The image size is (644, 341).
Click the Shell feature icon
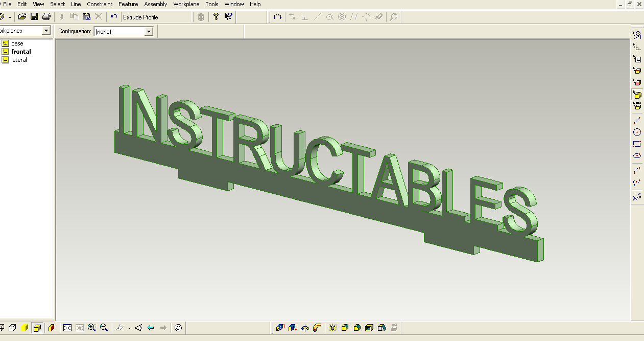coord(369,328)
